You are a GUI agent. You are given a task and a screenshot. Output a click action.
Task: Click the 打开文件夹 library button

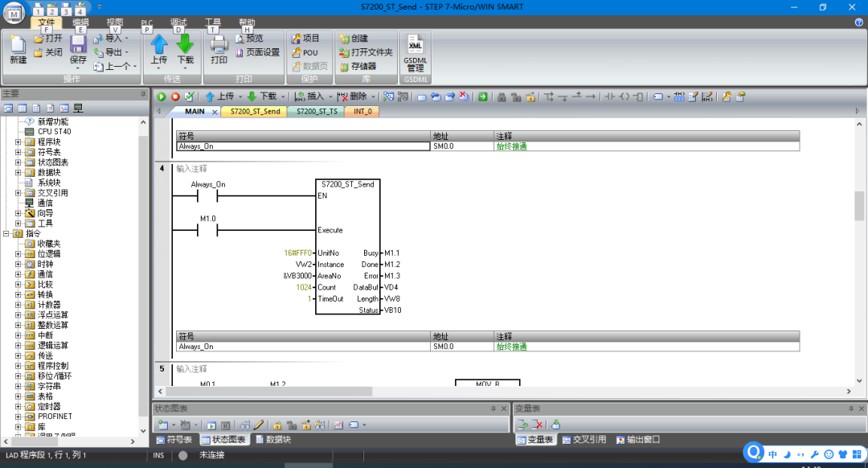click(366, 52)
